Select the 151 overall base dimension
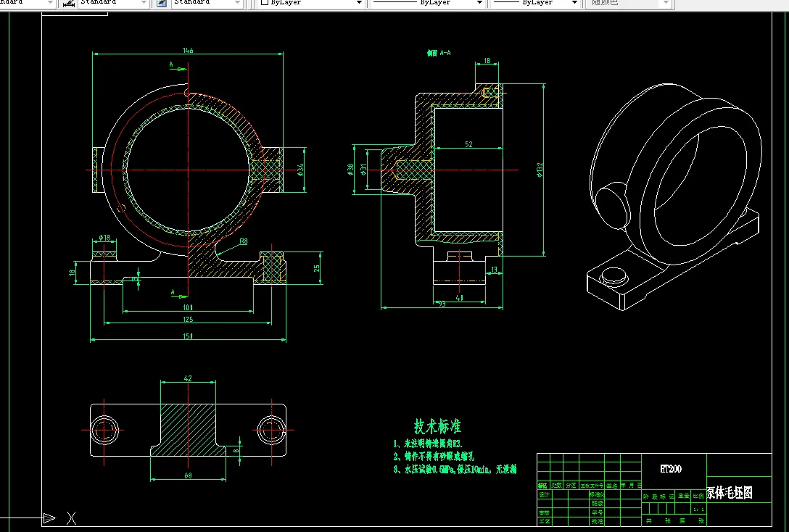The width and height of the screenshot is (789, 532). [188, 336]
